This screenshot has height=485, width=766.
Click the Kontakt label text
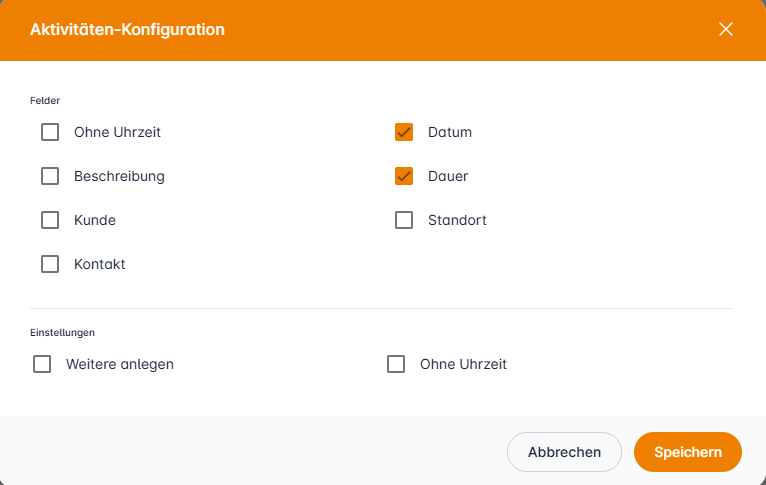click(100, 264)
